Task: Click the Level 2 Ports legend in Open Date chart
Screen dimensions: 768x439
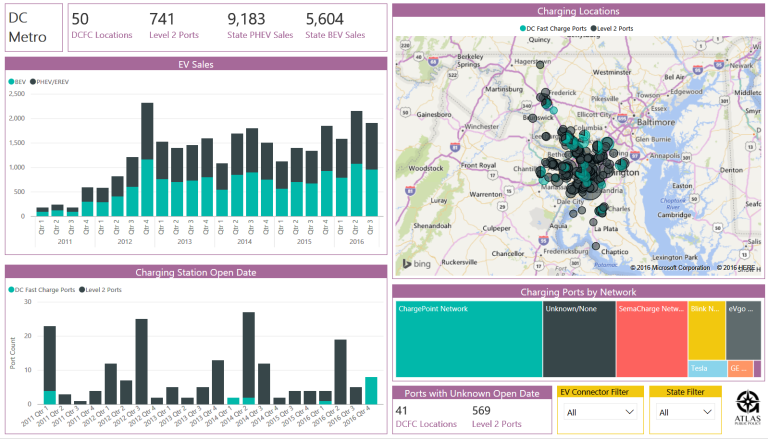Action: 100,290
